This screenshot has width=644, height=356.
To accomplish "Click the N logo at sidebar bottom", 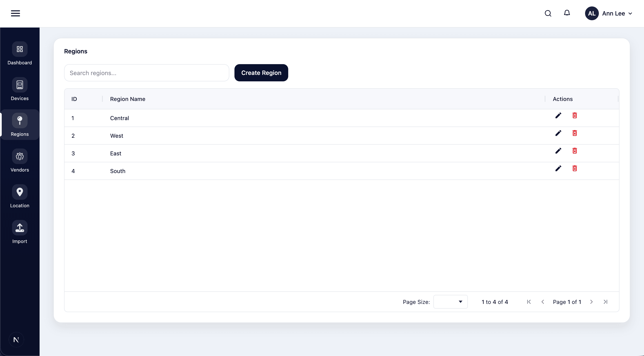I will (16, 339).
